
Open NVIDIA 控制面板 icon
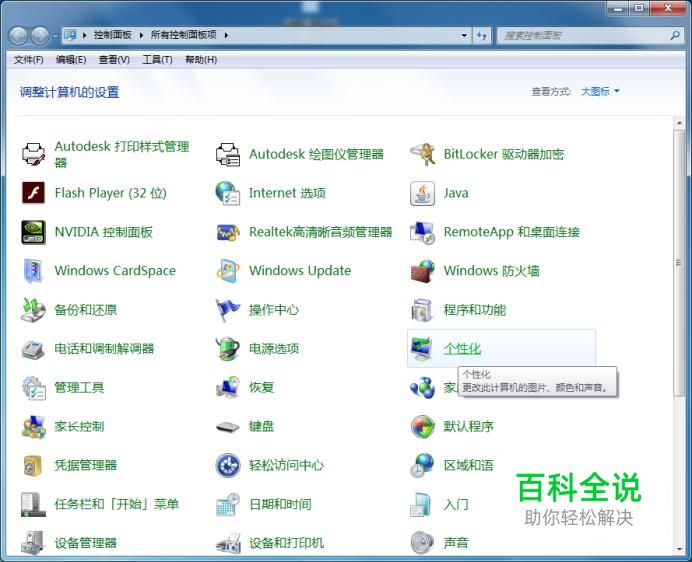[34, 232]
